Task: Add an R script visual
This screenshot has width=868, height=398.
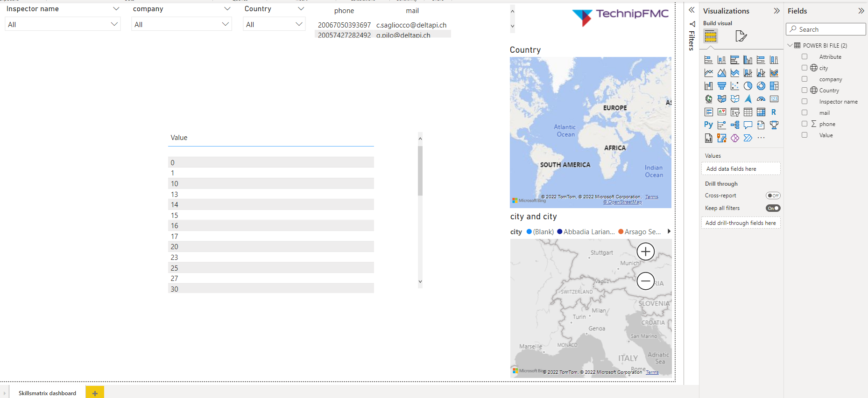Action: coord(774,112)
